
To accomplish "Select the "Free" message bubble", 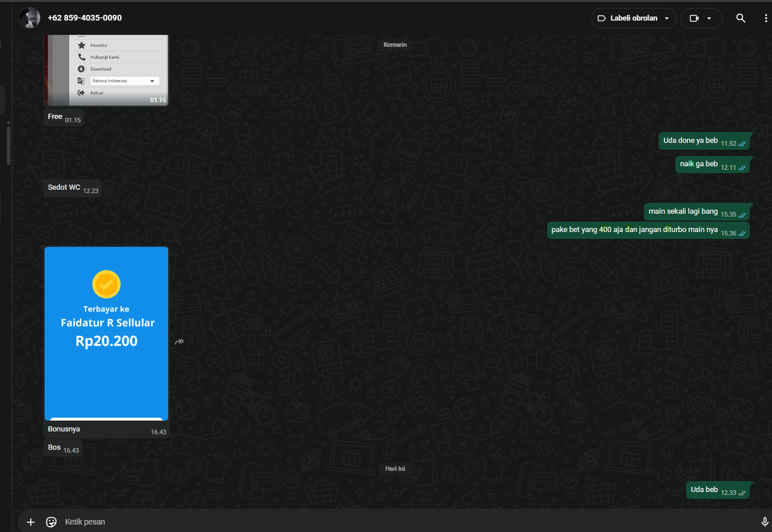I will coord(64,117).
